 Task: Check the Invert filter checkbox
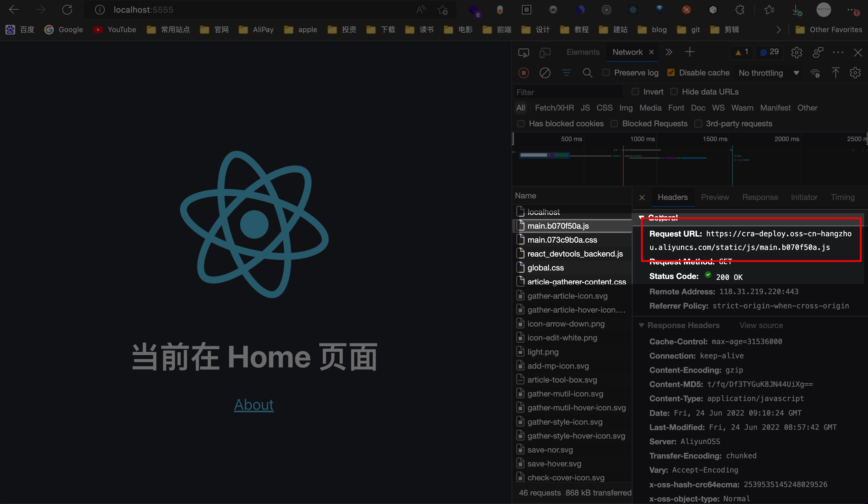(x=635, y=91)
